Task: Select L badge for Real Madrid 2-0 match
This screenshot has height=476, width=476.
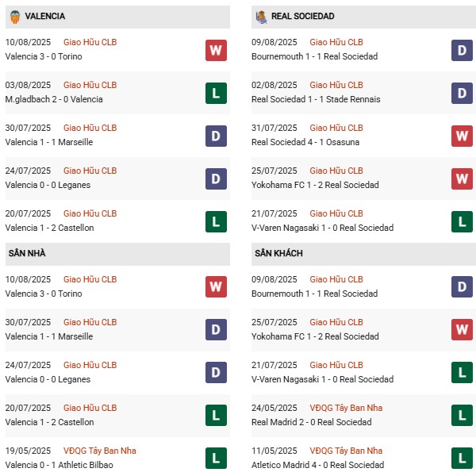Action: pos(462,415)
